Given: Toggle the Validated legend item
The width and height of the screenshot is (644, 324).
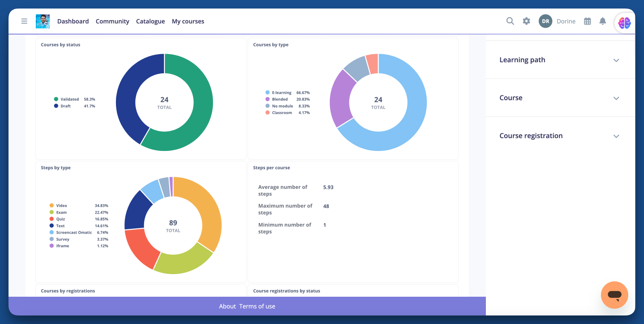Looking at the screenshot, I should (x=69, y=99).
